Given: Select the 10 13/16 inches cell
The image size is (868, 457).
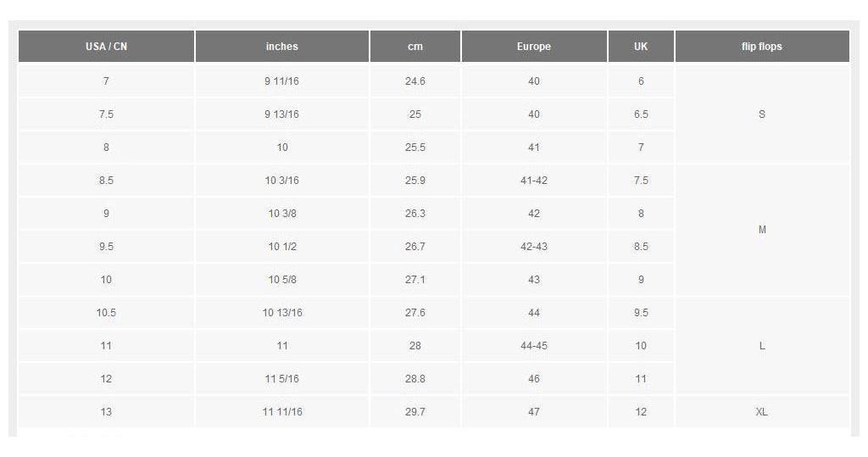Looking at the screenshot, I should (x=282, y=313).
